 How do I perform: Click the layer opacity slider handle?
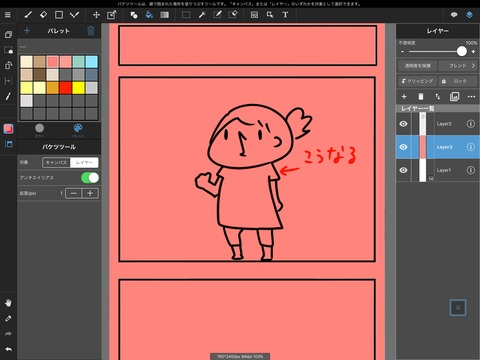(x=462, y=51)
